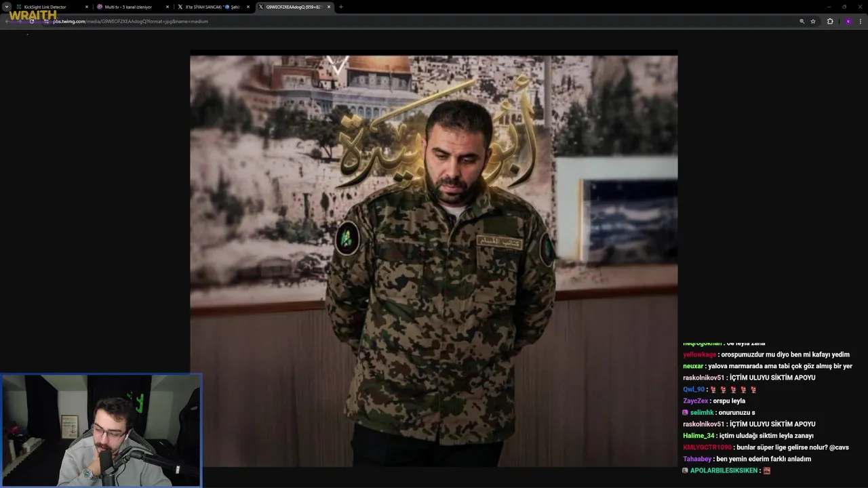View site information for pbs.twimg.com

pyautogui.click(x=47, y=21)
